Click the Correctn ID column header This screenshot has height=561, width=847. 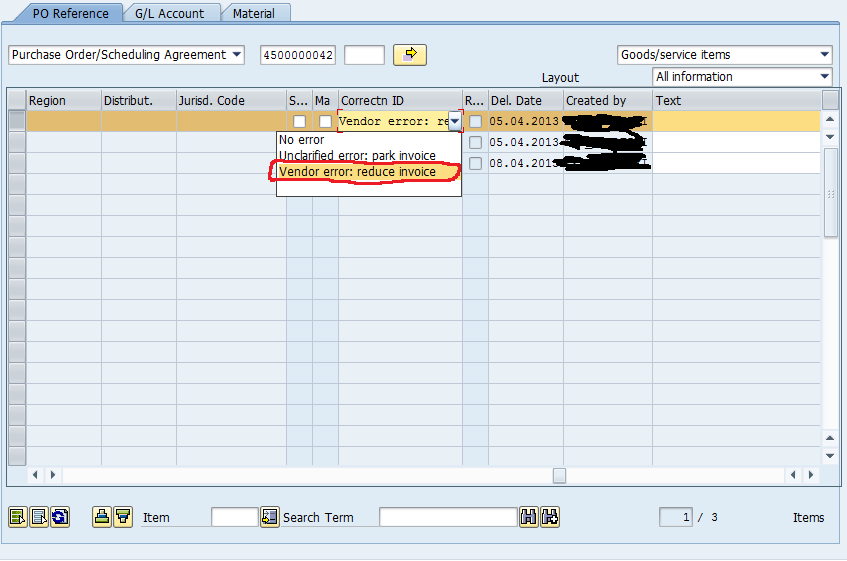click(400, 100)
